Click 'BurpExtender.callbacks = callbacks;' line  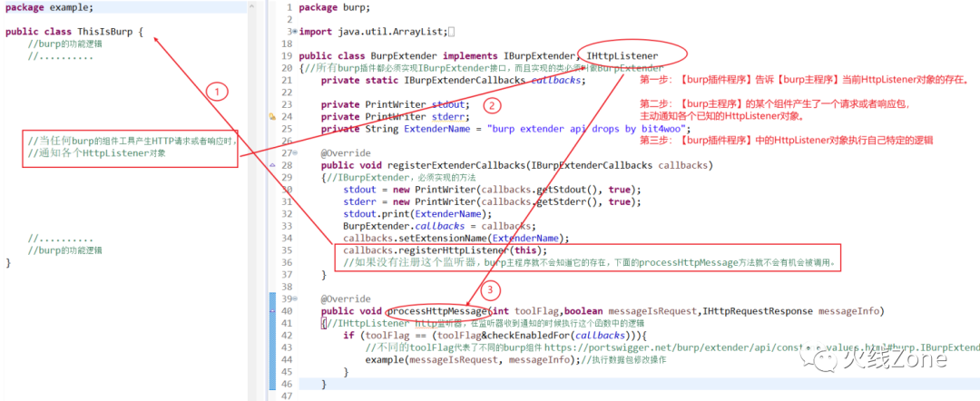pos(439,227)
